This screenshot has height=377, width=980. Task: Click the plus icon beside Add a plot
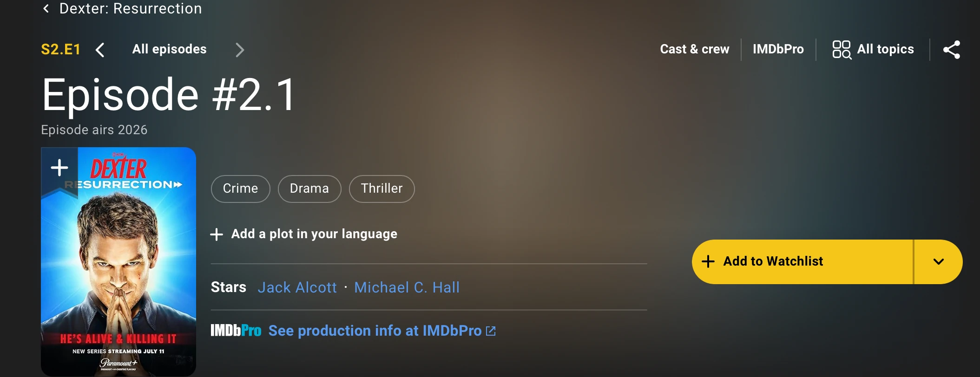(x=217, y=234)
